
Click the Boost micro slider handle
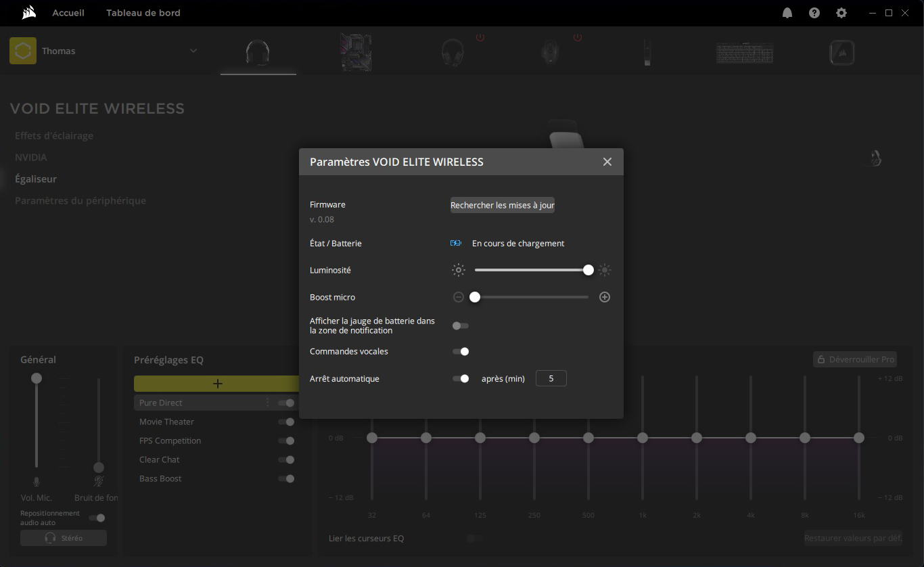pyautogui.click(x=475, y=297)
